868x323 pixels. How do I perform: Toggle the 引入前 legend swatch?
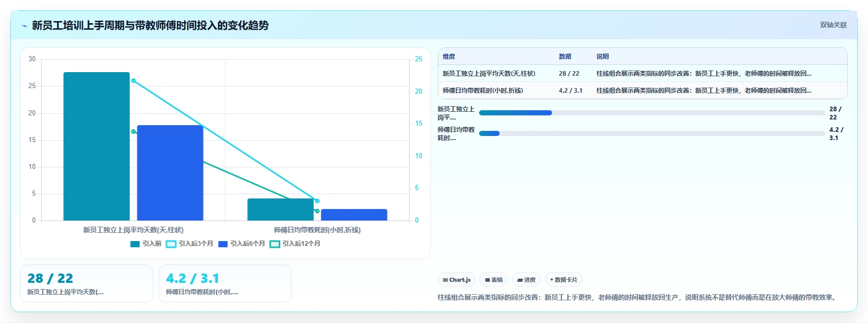[135, 244]
